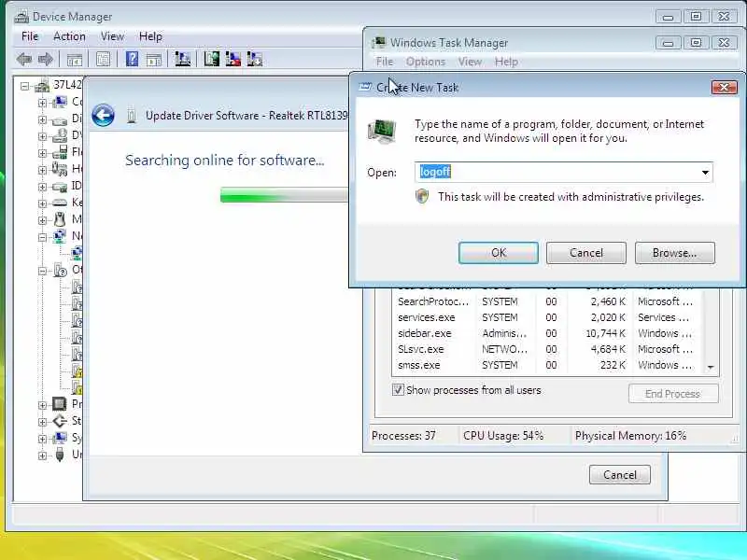Expand the System devices category node

42,439
